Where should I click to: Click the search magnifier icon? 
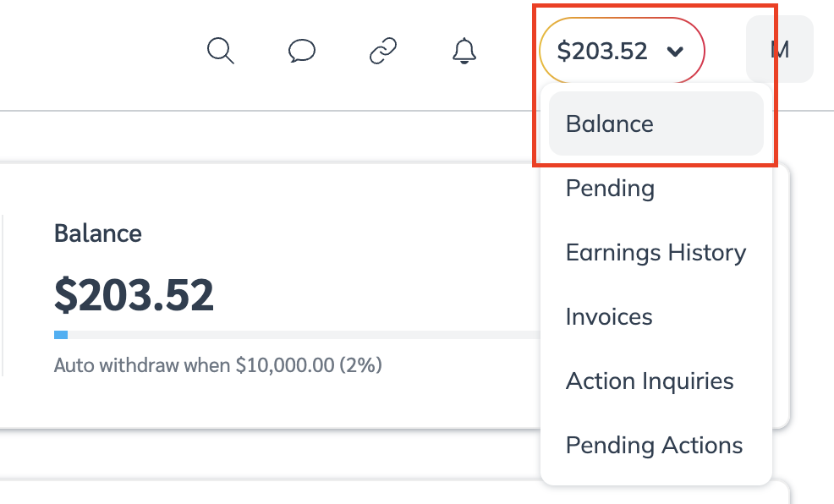click(x=220, y=51)
